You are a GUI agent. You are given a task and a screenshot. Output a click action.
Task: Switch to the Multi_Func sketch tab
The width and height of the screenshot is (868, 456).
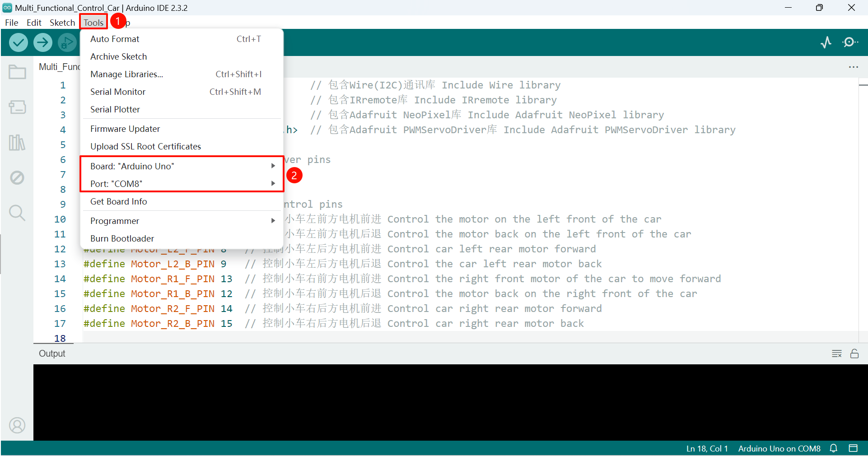click(59, 67)
